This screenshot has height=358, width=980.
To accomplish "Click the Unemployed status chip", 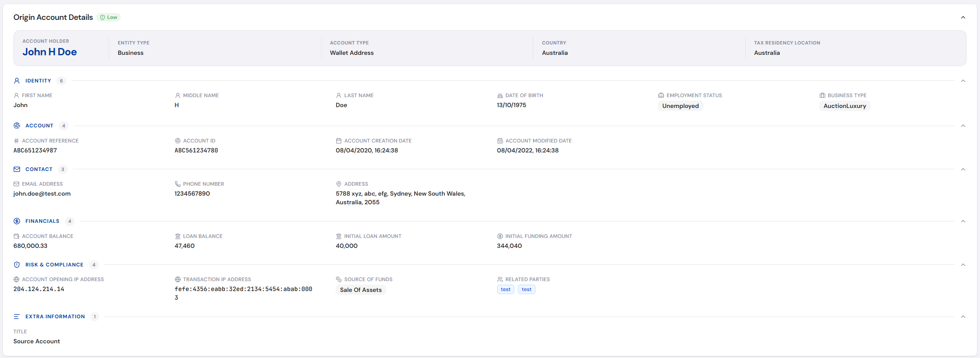I will click(681, 106).
